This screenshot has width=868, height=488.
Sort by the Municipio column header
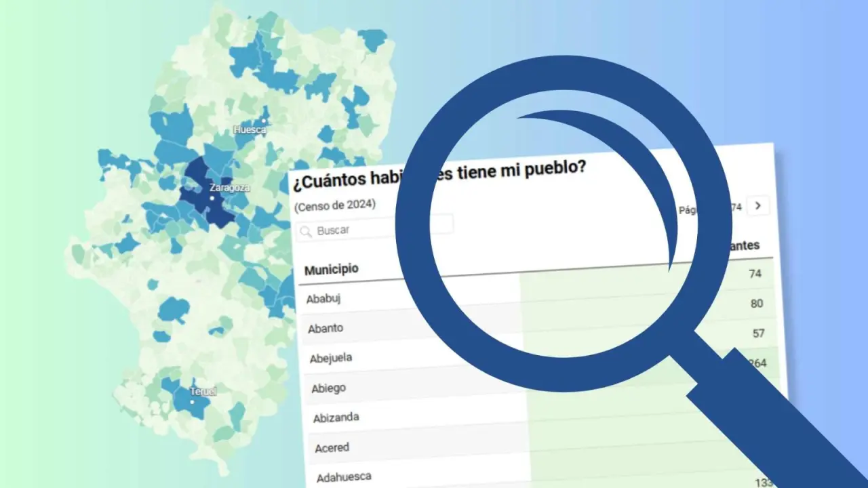coord(331,270)
